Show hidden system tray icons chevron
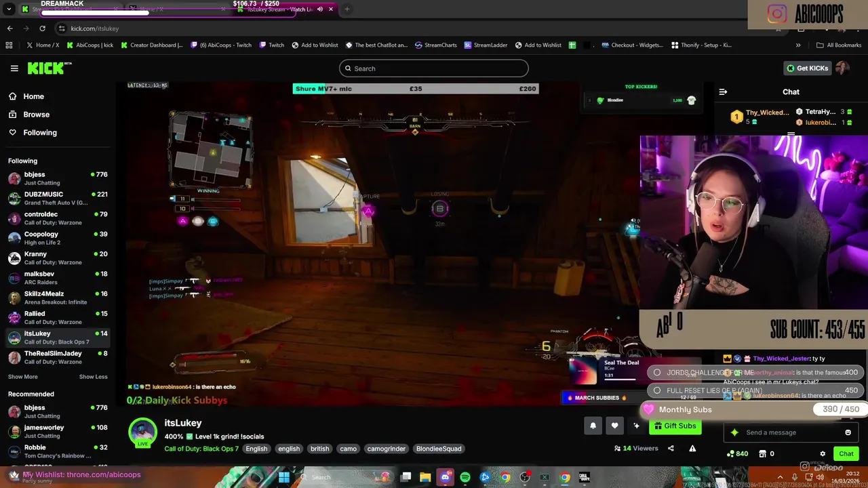This screenshot has height=488, width=868. (780, 477)
